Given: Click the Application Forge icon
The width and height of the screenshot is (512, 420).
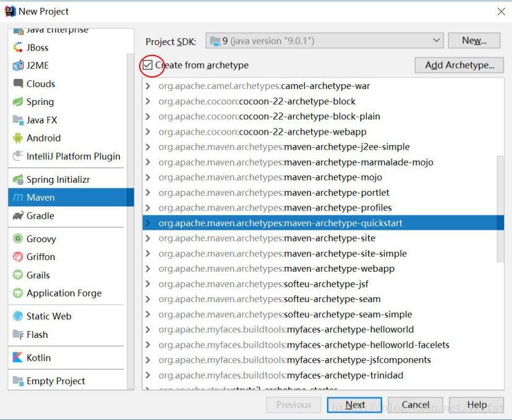Looking at the screenshot, I should click(x=18, y=293).
